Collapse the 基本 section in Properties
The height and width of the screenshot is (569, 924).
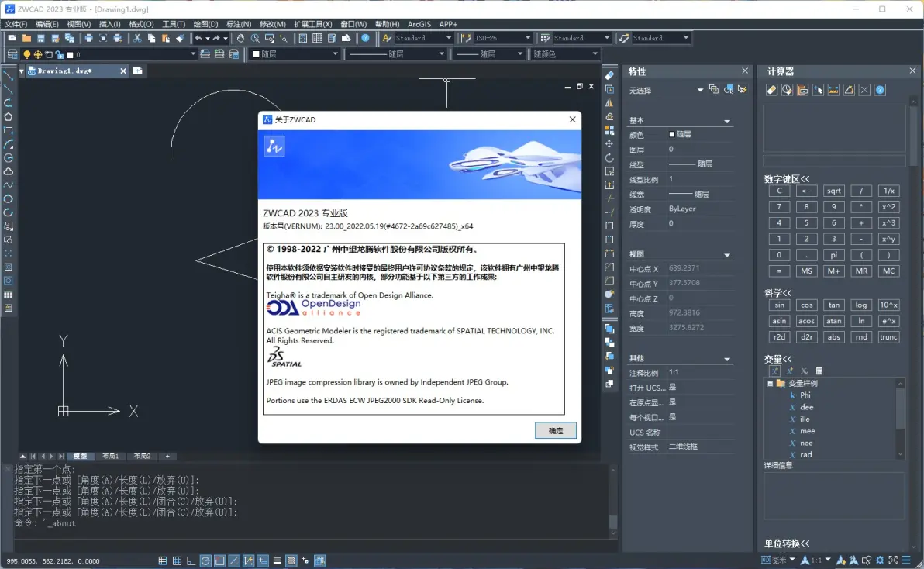tap(727, 122)
